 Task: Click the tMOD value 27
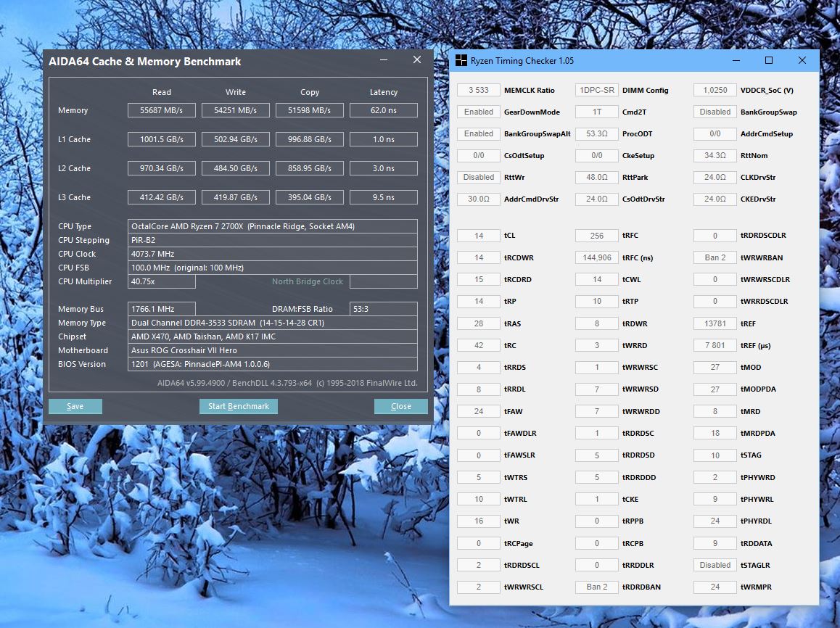(715, 367)
